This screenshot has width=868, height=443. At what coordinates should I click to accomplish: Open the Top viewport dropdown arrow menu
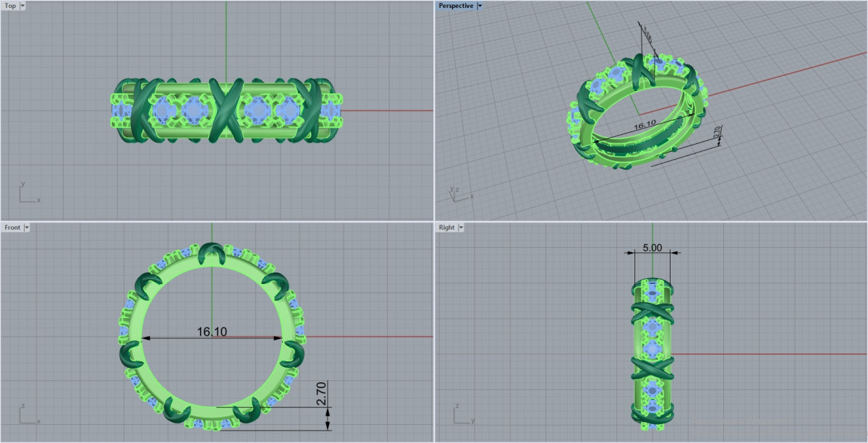(23, 6)
